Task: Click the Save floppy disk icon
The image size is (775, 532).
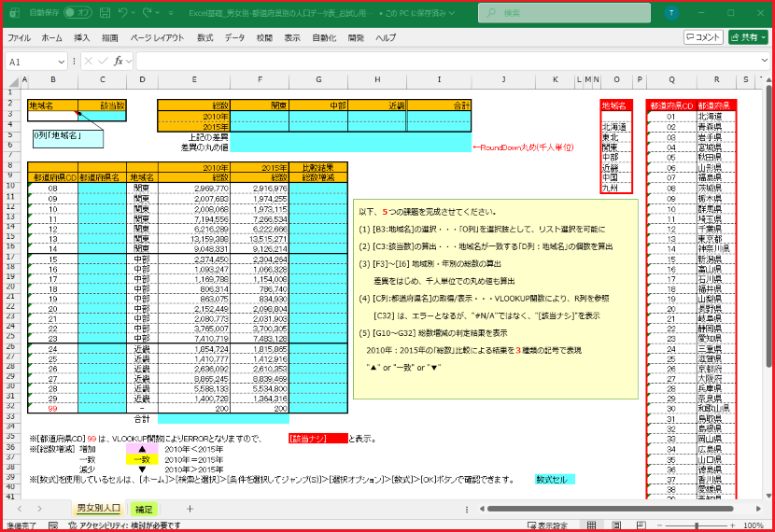Action: 105,13
